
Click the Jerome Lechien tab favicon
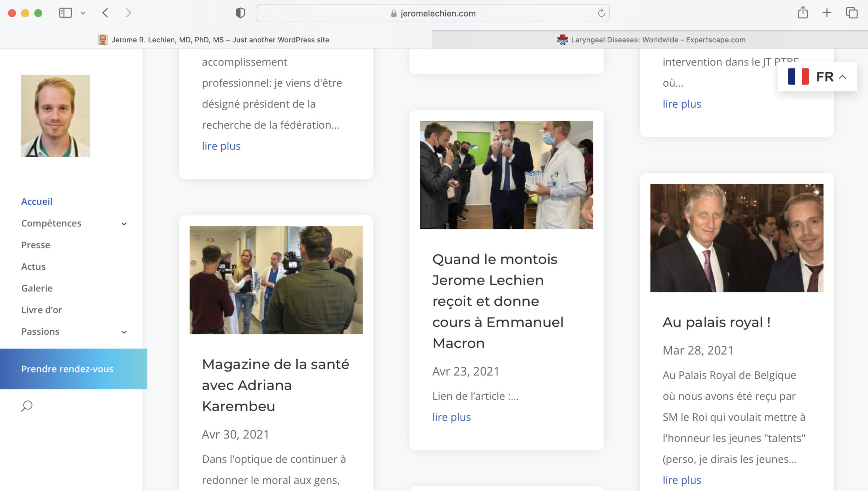pos(103,40)
